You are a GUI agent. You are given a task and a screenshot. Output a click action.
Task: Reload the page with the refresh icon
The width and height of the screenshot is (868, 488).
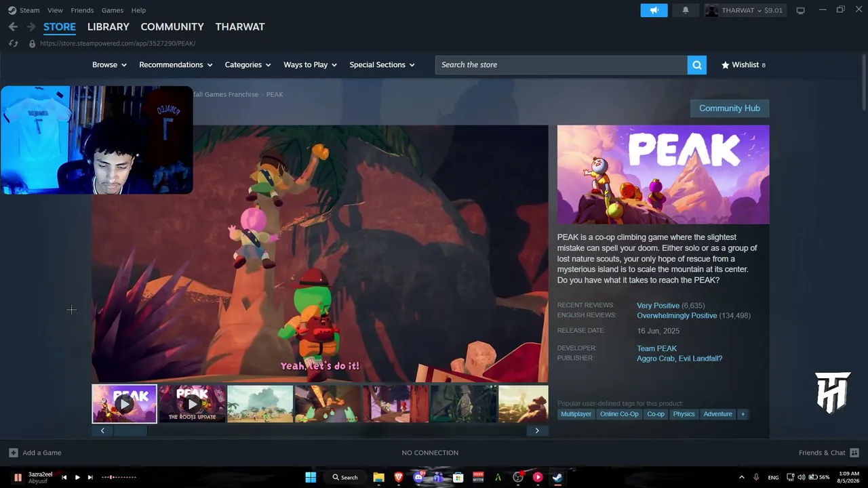pos(13,43)
